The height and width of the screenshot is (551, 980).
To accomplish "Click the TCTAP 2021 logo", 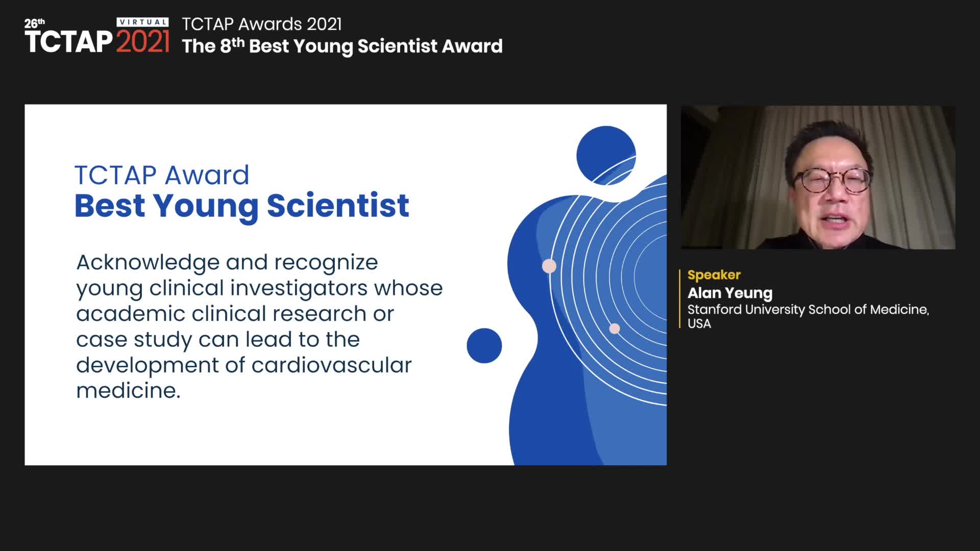I will point(96,37).
